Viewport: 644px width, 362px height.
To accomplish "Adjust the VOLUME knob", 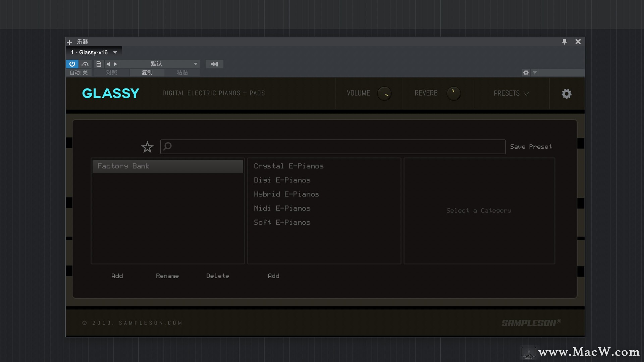I will [384, 94].
